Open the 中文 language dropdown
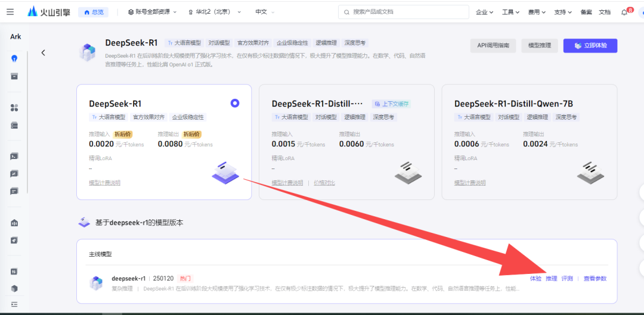This screenshot has width=644, height=315. [x=265, y=12]
